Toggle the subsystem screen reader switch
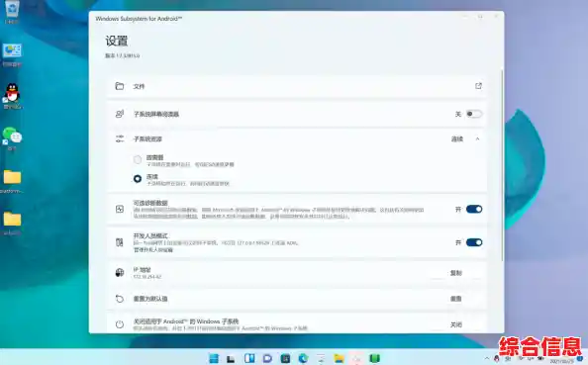The image size is (588, 365). point(474,114)
